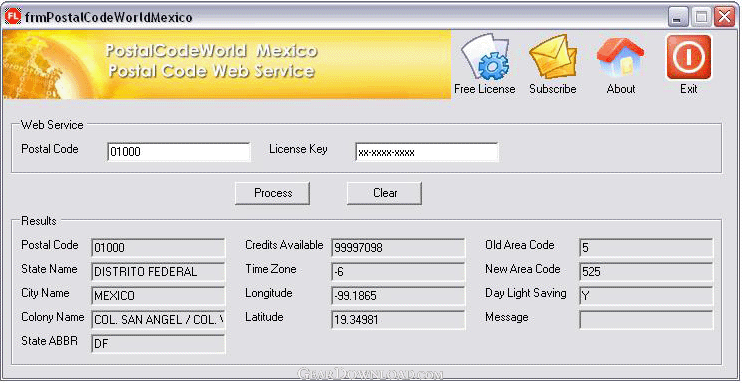Click the 'Free License' text label
The height and width of the screenshot is (383, 742).
485,89
